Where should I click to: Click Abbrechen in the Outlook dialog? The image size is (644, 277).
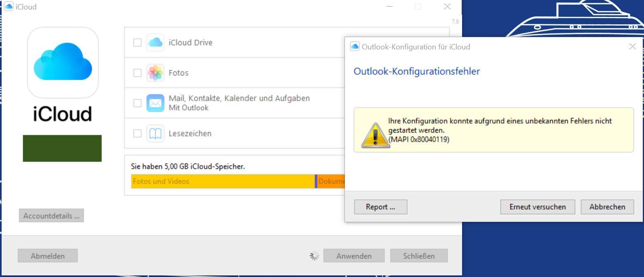tap(607, 207)
